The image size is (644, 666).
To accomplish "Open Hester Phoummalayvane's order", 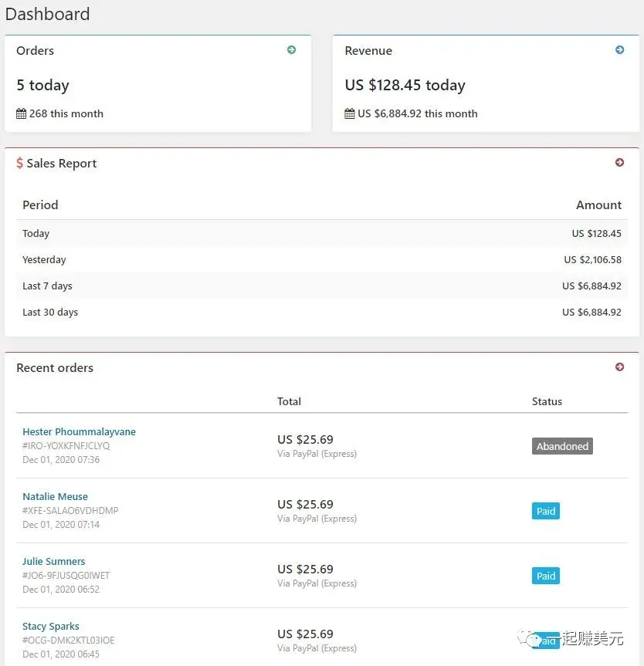I will pos(79,432).
